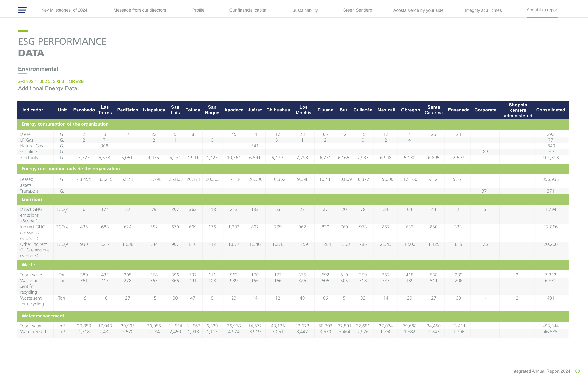The image size is (588, 380).
Task: Click the Water reused row label
Action: (x=33, y=332)
